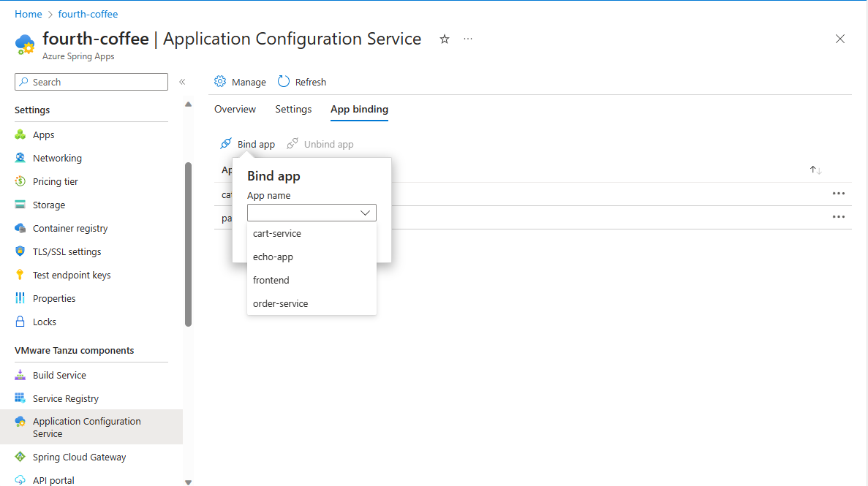
Task: Open the first row's ellipsis menu
Action: pyautogui.click(x=838, y=194)
